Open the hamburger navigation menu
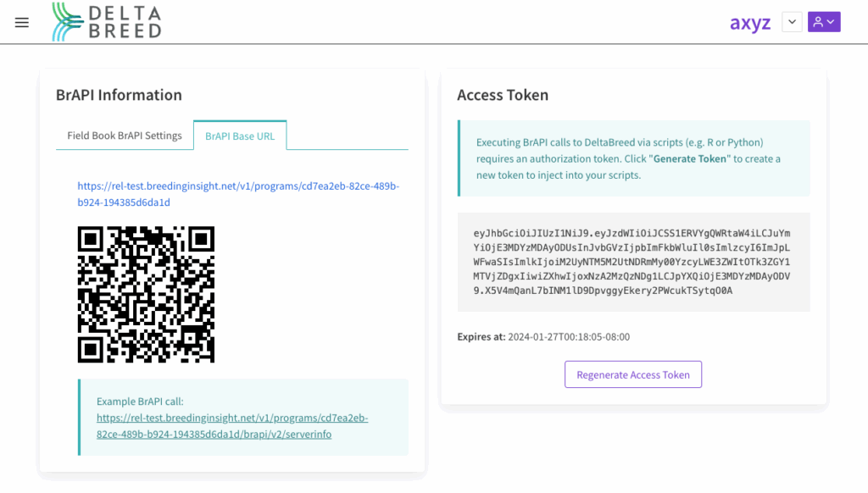 [22, 23]
